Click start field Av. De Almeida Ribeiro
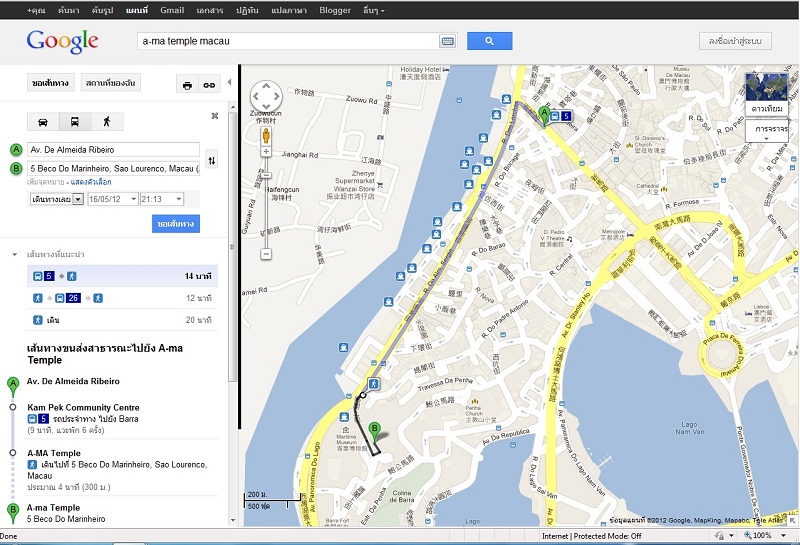The image size is (800, 545). [x=113, y=150]
